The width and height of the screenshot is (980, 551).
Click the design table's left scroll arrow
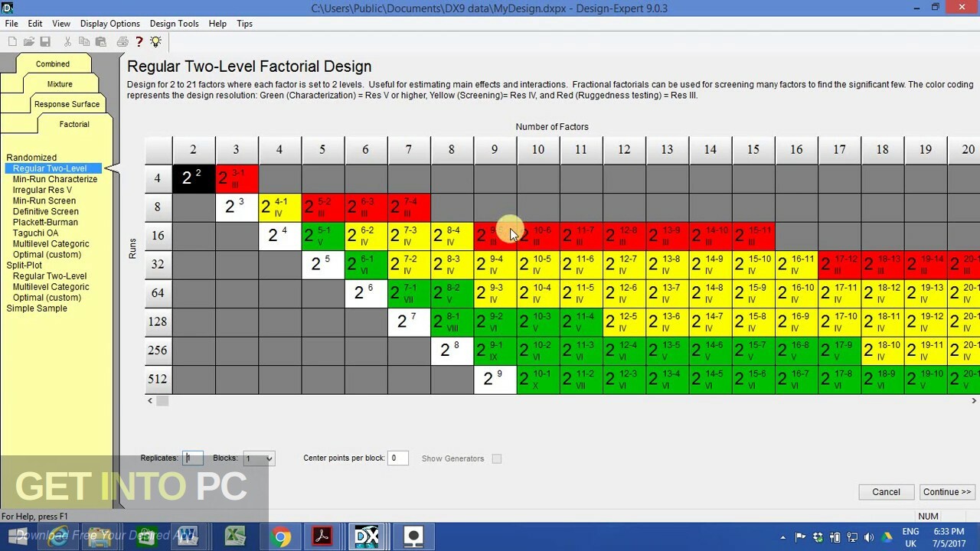click(150, 400)
